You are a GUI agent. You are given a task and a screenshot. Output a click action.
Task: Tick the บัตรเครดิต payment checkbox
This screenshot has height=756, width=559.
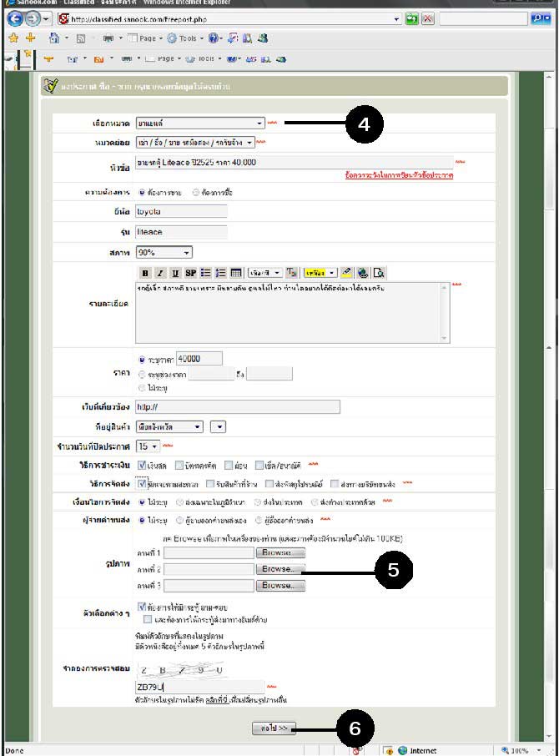pos(179,466)
